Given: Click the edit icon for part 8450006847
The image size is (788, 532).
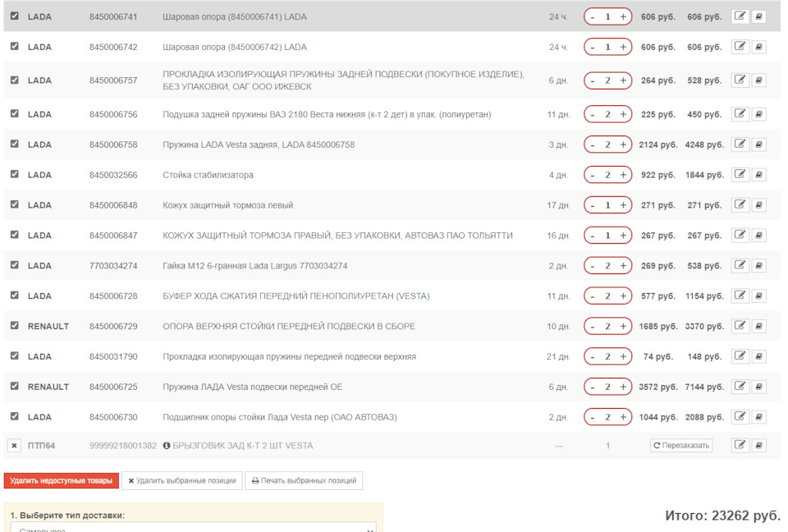Looking at the screenshot, I should [x=740, y=235].
